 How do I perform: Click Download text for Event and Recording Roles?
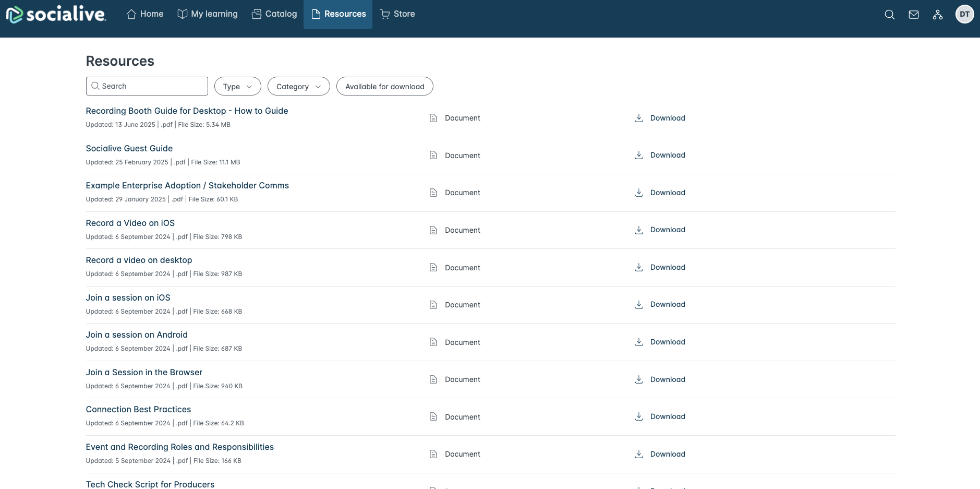[x=668, y=454]
